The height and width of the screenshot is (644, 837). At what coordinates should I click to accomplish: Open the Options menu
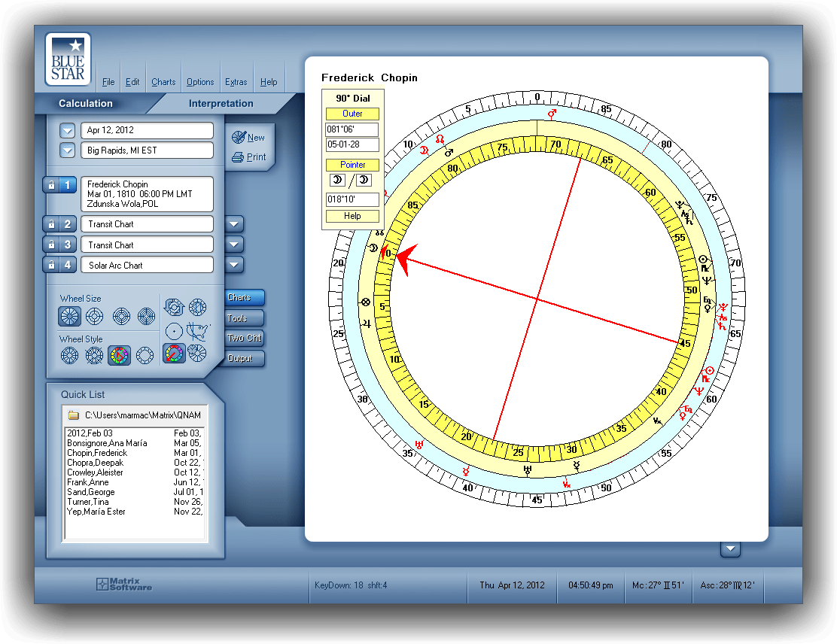pyautogui.click(x=200, y=82)
